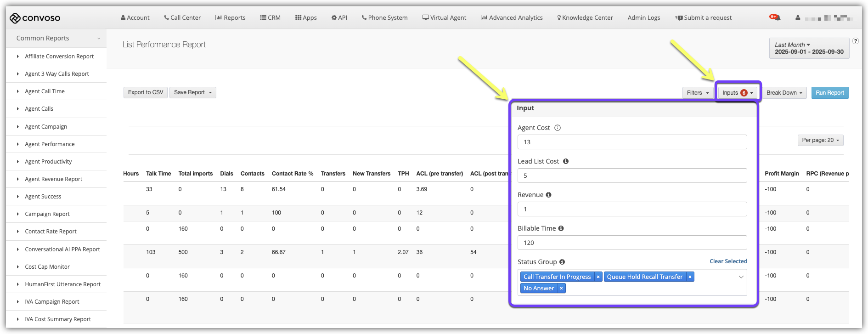Expand the Status Group dropdown chevron
Image resolution: width=868 pixels, height=334 pixels.
tap(741, 277)
